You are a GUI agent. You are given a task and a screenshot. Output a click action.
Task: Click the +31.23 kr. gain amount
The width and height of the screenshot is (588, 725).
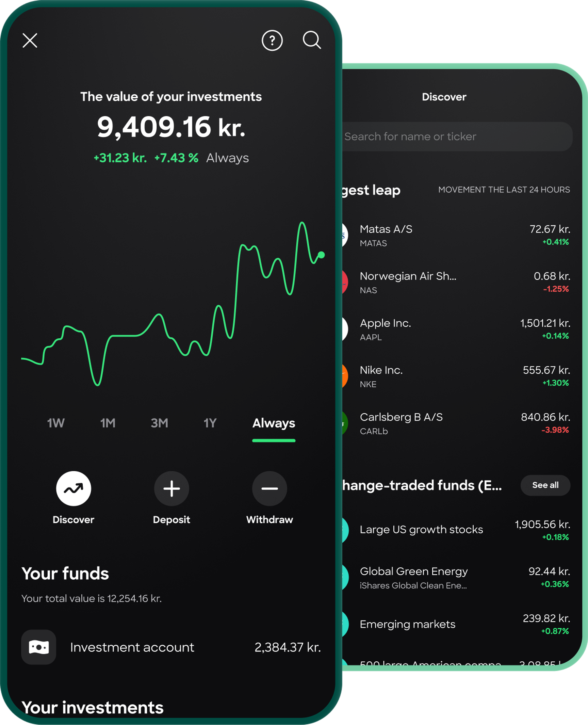pos(120,158)
